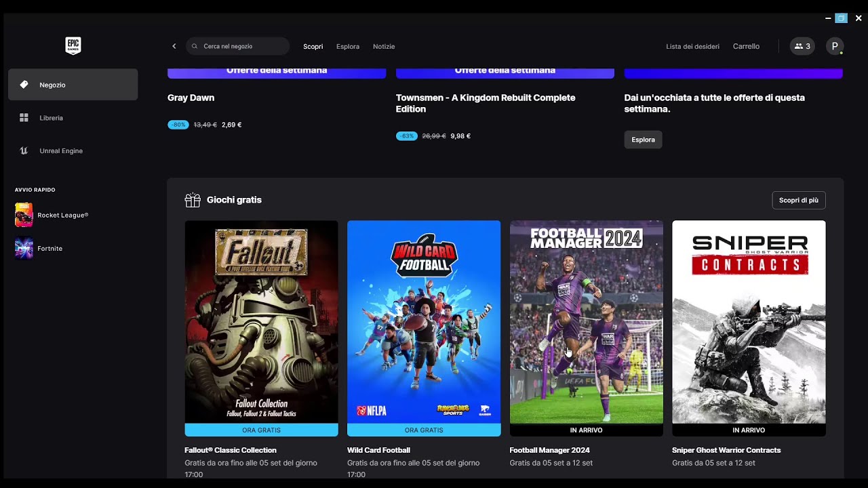Screen dimensions: 868x488
Task: Open the Carrello link
Action: [746, 47]
